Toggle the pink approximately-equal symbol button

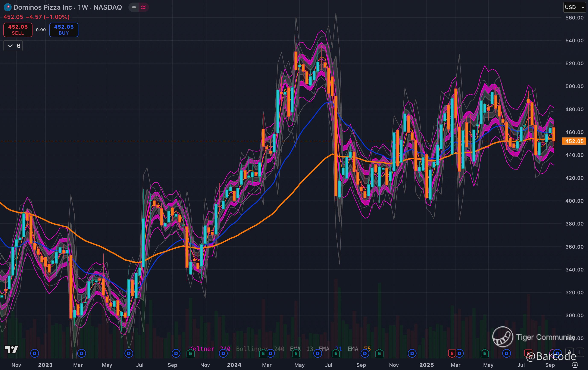[x=143, y=7]
